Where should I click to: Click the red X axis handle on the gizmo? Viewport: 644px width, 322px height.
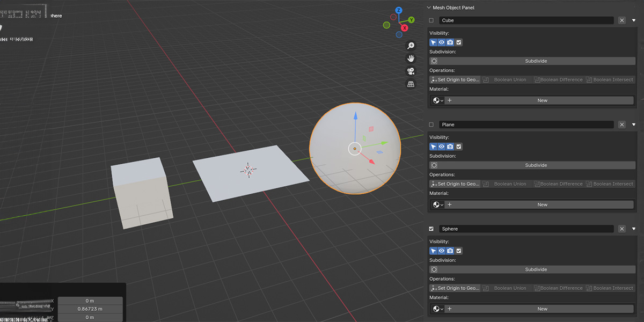pos(405,28)
